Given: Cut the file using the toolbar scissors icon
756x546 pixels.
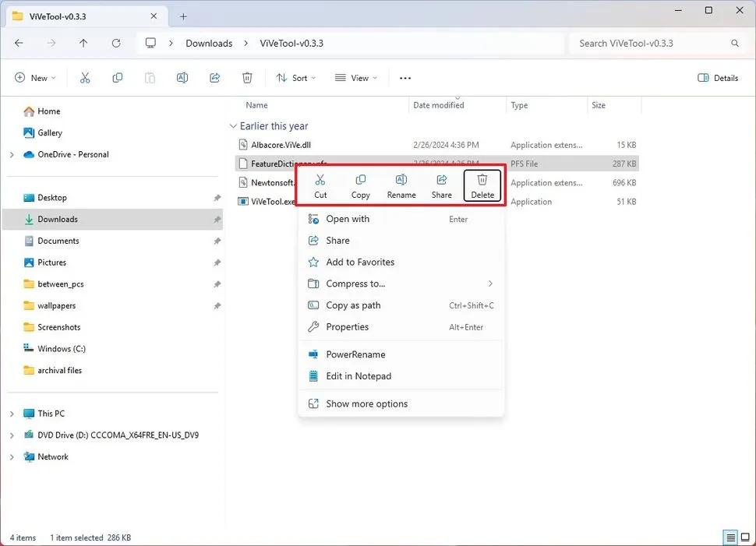Looking at the screenshot, I should coord(86,78).
